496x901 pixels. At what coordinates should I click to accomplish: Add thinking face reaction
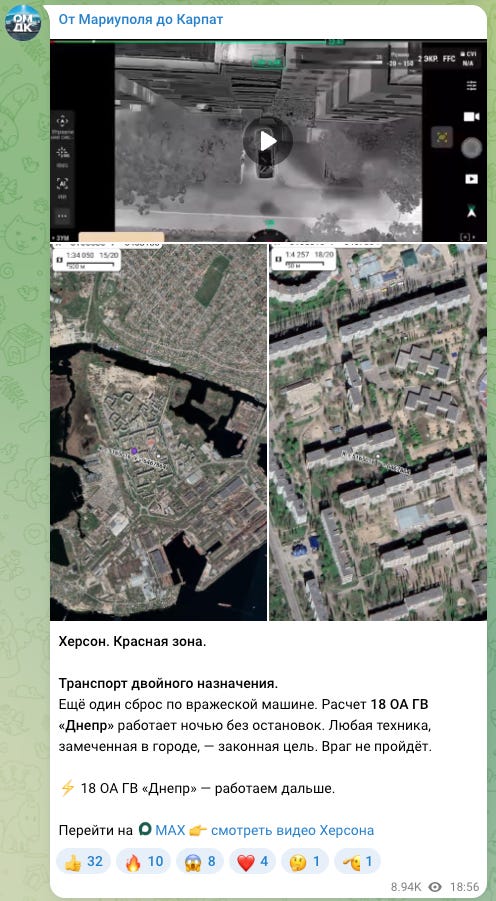pyautogui.click(x=305, y=861)
